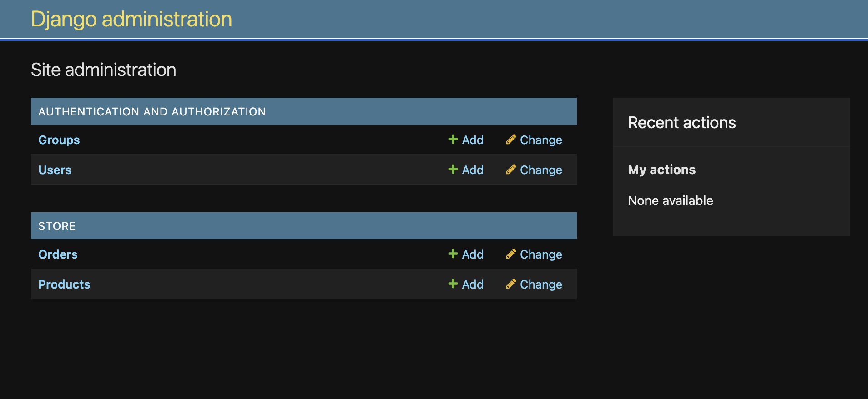The image size is (868, 399).
Task: Click the green plus icon for Products
Action: [453, 284]
